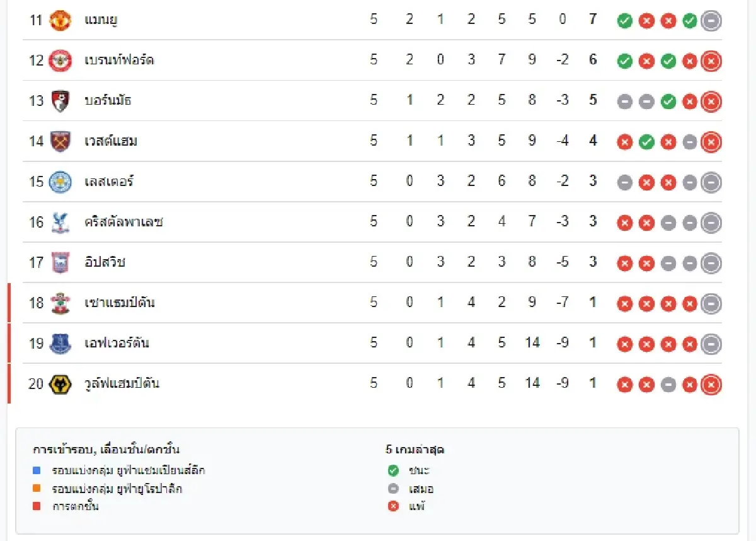Click Bournemouth's green win result icon
Image resolution: width=756 pixels, height=541 pixels.
click(x=668, y=102)
